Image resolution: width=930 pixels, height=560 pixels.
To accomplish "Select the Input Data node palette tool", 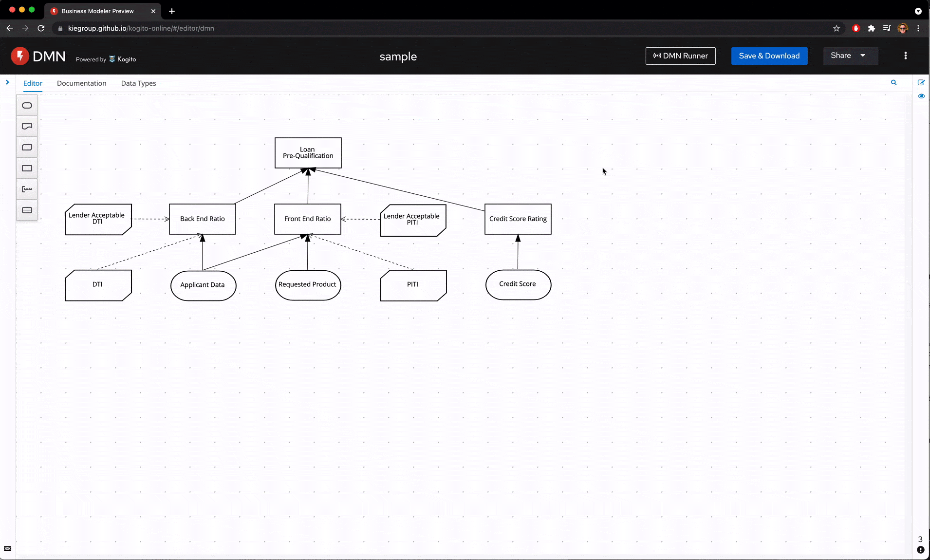I will point(27,106).
